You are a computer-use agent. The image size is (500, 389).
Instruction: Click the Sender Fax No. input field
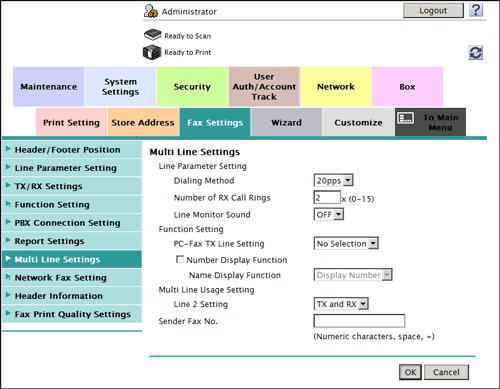click(x=359, y=321)
